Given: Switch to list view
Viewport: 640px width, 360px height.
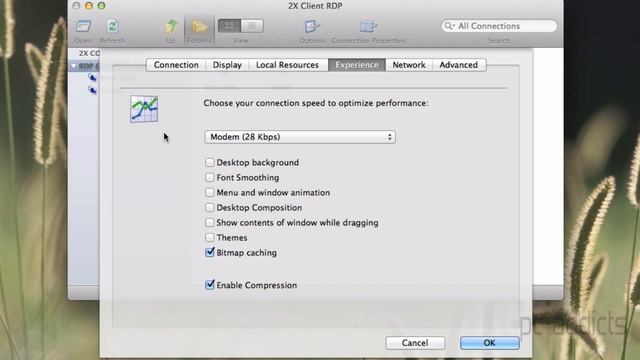Looking at the screenshot, I should point(252,26).
